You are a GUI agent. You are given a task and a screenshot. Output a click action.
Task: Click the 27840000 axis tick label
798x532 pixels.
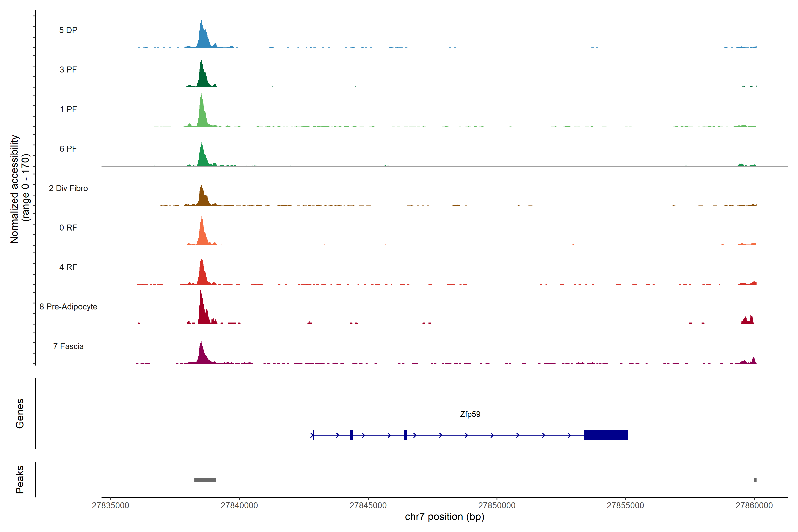[x=239, y=506]
